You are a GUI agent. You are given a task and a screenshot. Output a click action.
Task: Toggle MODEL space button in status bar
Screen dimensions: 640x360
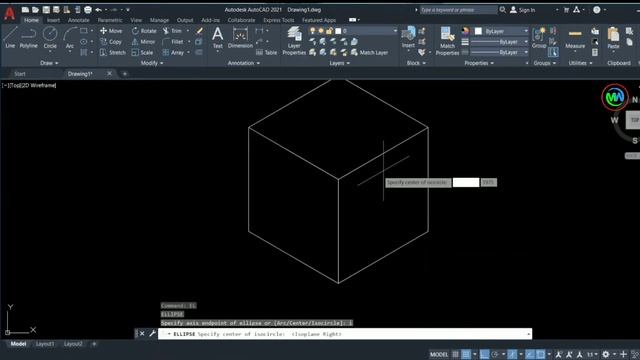click(x=439, y=354)
